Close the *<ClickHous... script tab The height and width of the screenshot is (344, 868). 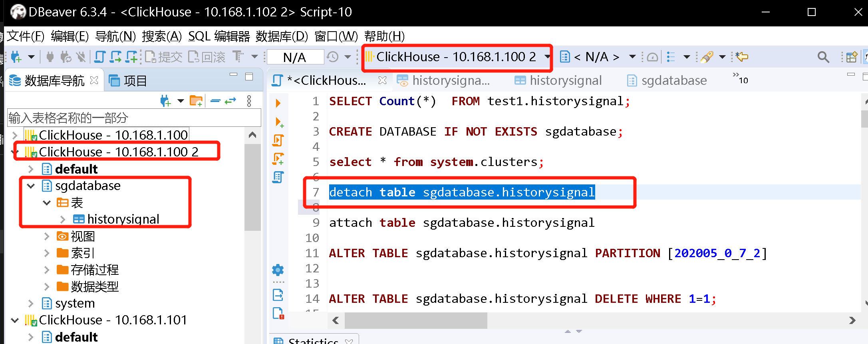pos(382,80)
